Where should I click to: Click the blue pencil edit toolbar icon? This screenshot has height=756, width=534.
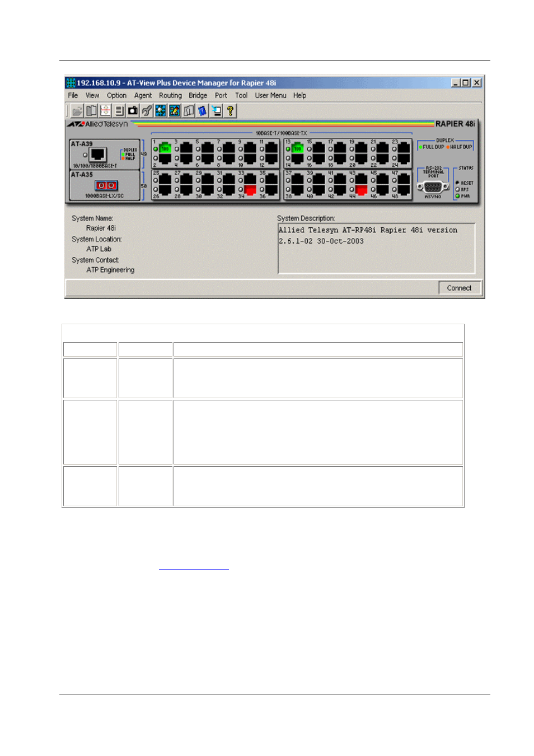[175, 111]
